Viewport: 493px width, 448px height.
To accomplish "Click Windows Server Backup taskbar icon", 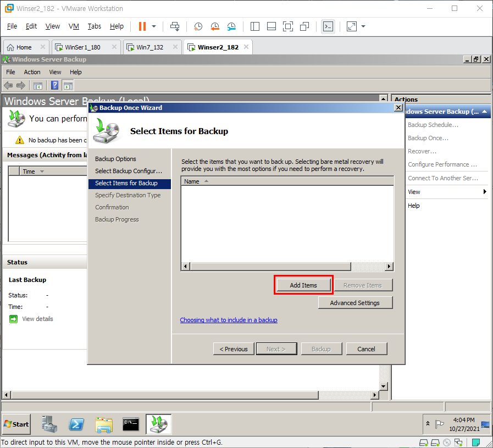I will coord(159,424).
